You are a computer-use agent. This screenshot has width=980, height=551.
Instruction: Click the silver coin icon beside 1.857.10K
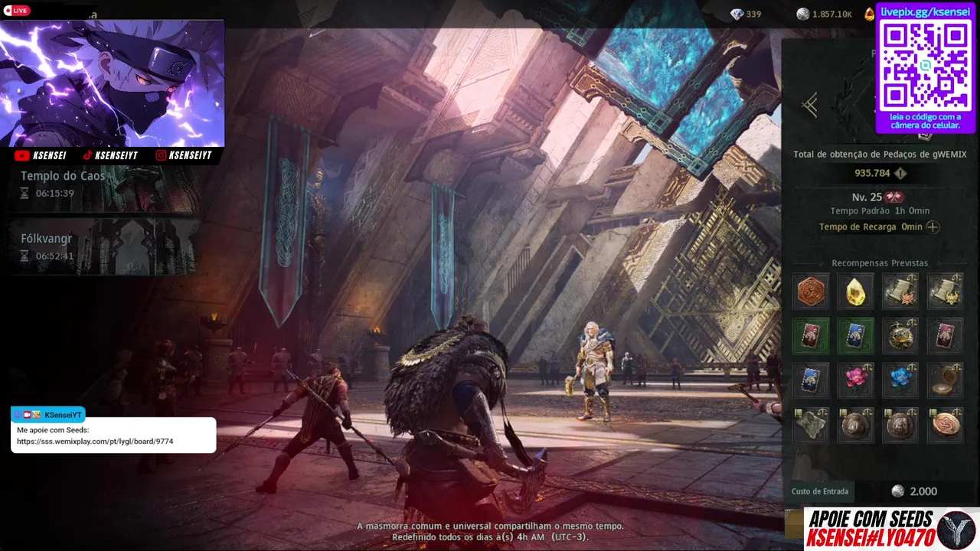802,14
